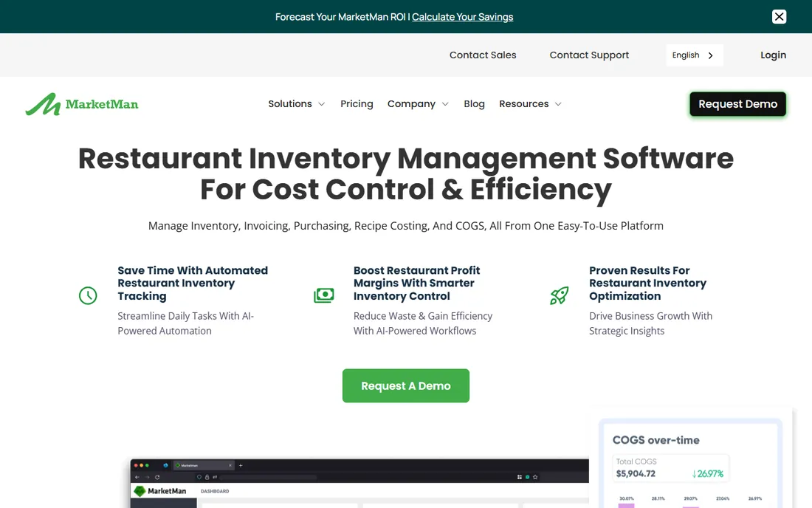
Task: Click the MarketMan logo in dashboard preview
Action: click(160, 491)
